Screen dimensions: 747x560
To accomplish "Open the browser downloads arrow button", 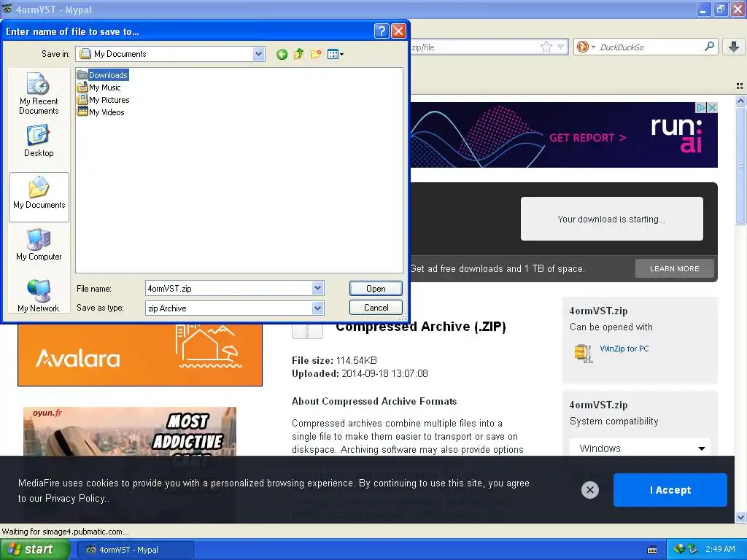I will [x=734, y=47].
